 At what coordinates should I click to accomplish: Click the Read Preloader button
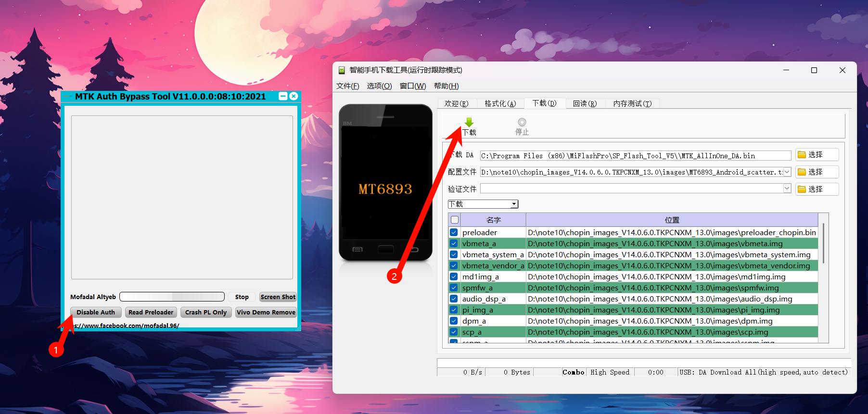pos(151,312)
